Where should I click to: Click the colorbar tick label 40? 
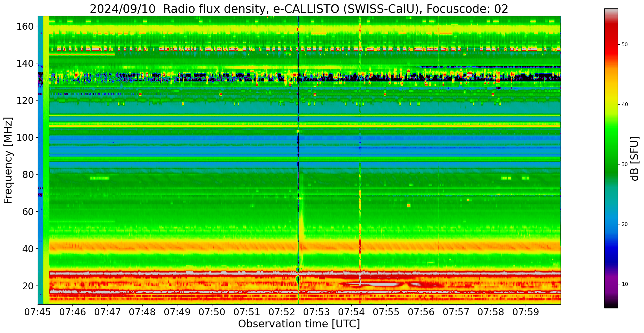pos(625,105)
